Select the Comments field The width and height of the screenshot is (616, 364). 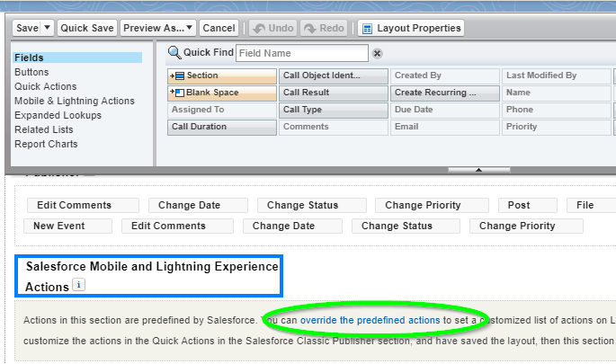pyautogui.click(x=334, y=128)
